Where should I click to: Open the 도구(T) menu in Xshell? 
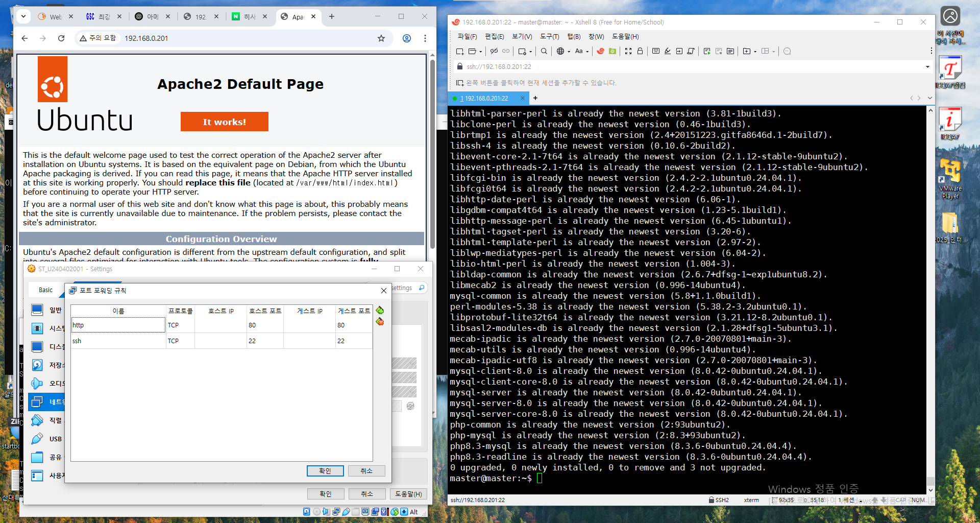tap(549, 37)
